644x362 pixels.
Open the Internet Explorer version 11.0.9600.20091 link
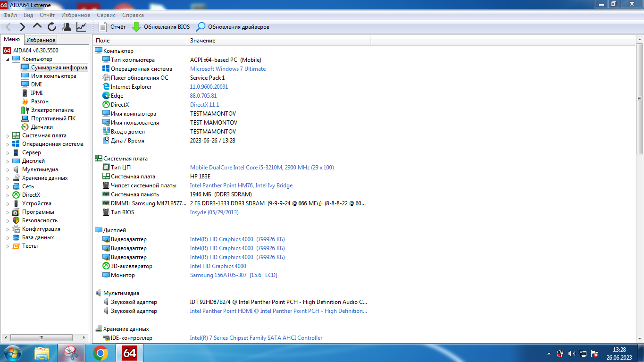click(209, 87)
